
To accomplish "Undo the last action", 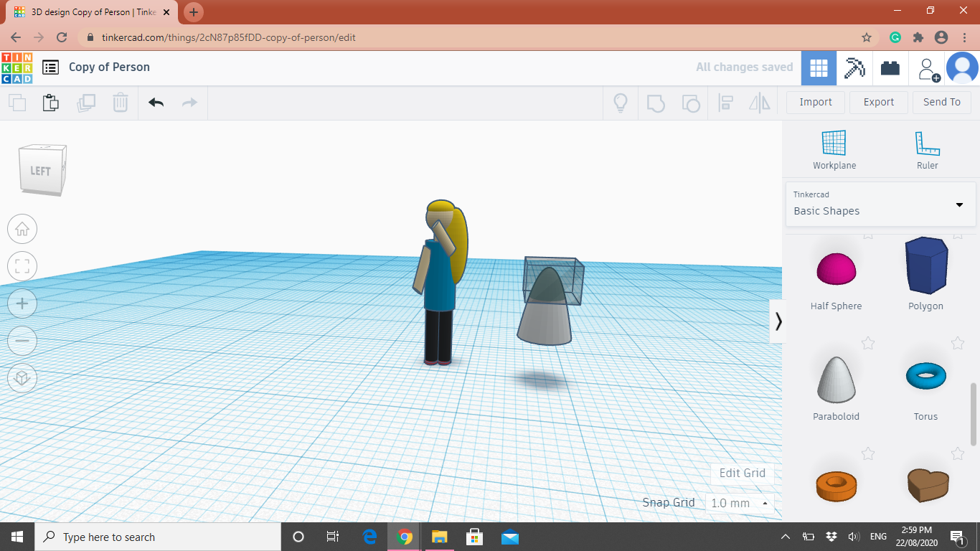I will click(x=156, y=103).
